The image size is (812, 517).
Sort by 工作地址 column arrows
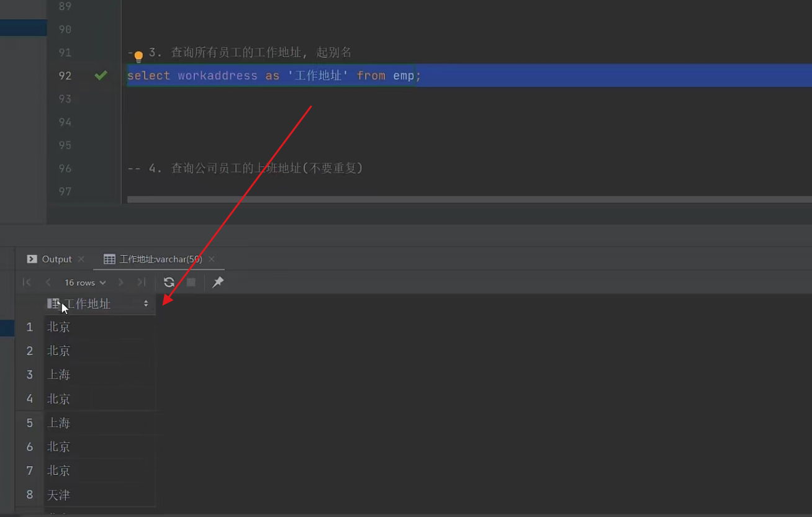146,303
